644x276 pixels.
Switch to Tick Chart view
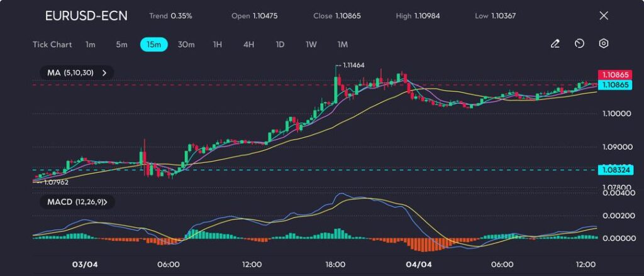pyautogui.click(x=52, y=45)
